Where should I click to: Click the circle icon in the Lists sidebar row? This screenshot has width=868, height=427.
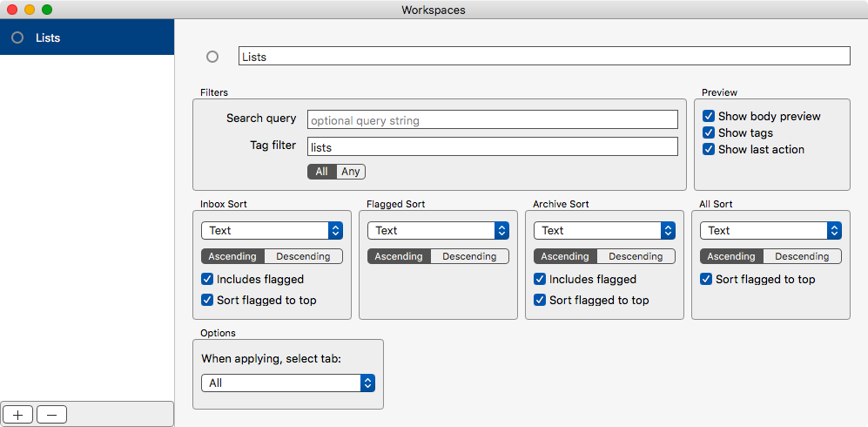tap(17, 37)
